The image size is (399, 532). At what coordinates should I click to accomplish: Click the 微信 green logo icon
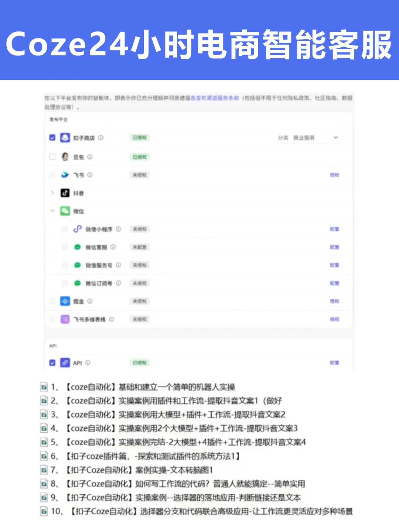(x=65, y=211)
